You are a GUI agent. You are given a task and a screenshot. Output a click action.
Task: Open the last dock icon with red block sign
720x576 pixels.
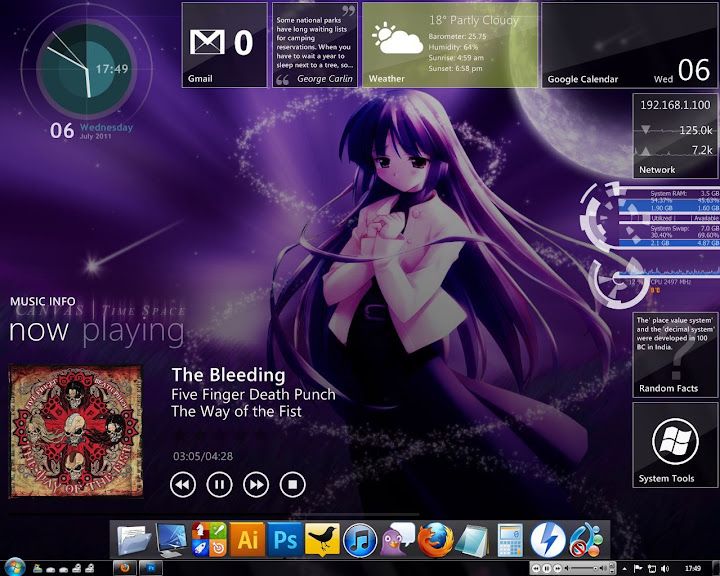pos(585,540)
